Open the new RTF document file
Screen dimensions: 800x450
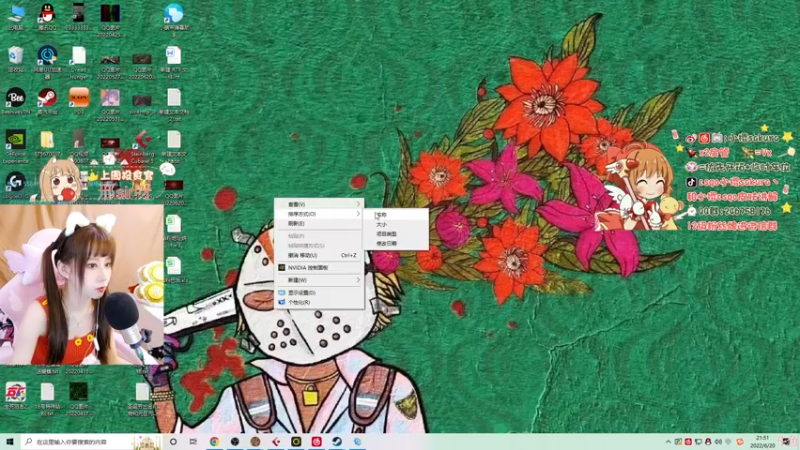coord(173,62)
